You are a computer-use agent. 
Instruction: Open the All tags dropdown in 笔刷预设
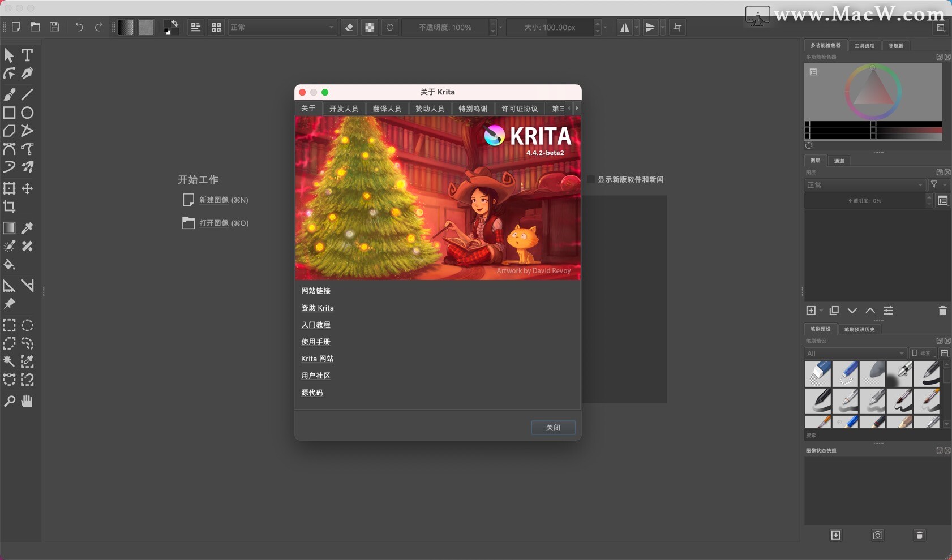tap(856, 353)
